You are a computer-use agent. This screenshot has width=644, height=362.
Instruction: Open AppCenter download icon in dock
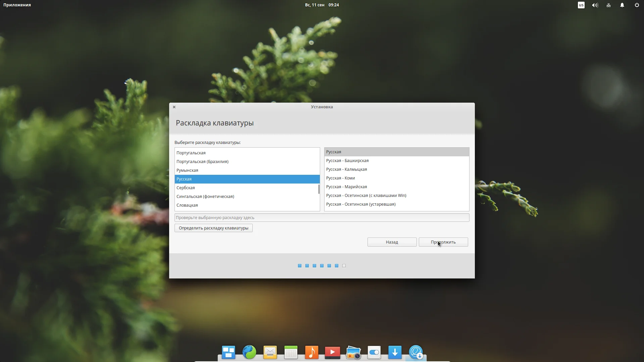[395, 352]
